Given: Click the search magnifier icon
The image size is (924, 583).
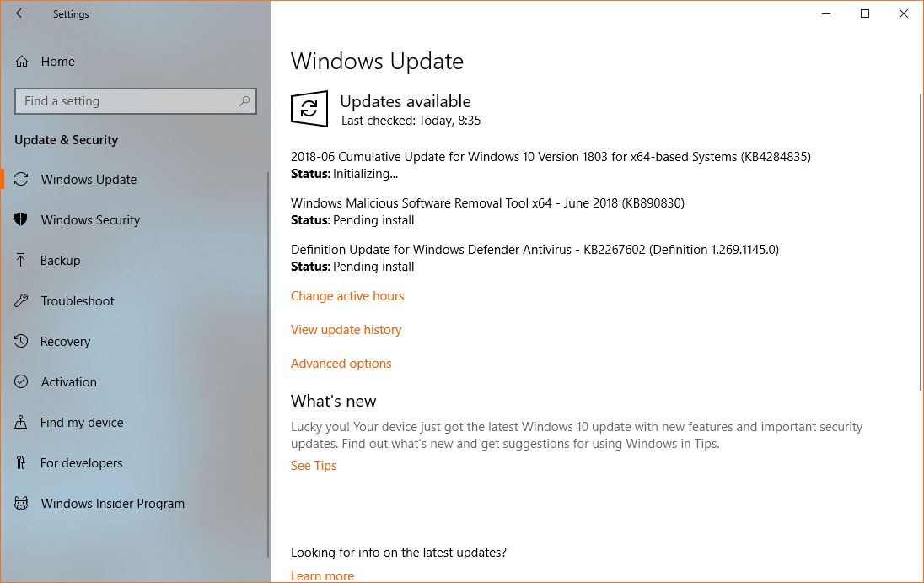Looking at the screenshot, I should (x=244, y=100).
